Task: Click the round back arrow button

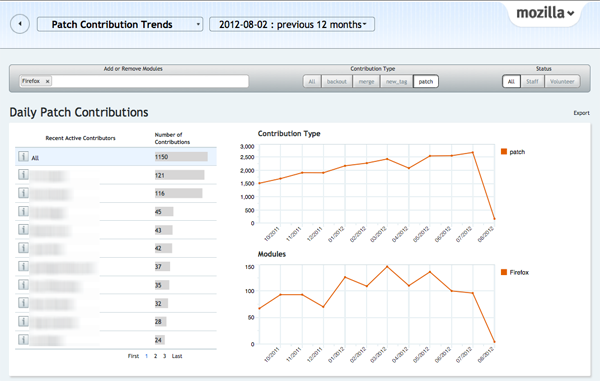Action: (20, 24)
